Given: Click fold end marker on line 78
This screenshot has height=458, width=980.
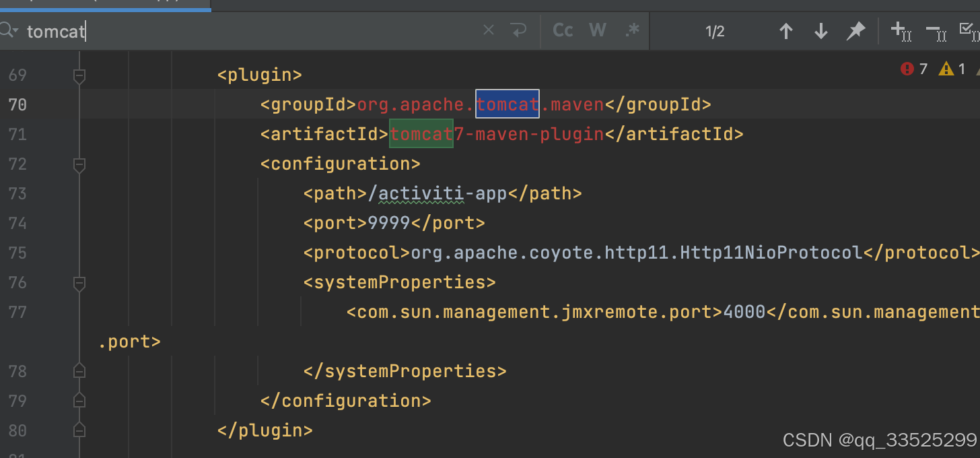Looking at the screenshot, I should [x=79, y=371].
